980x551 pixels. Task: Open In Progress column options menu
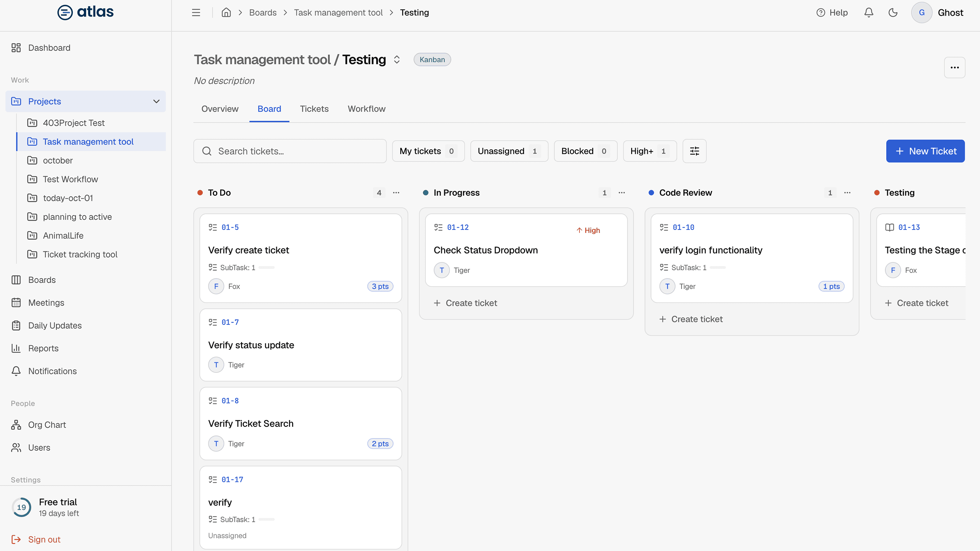click(x=622, y=193)
